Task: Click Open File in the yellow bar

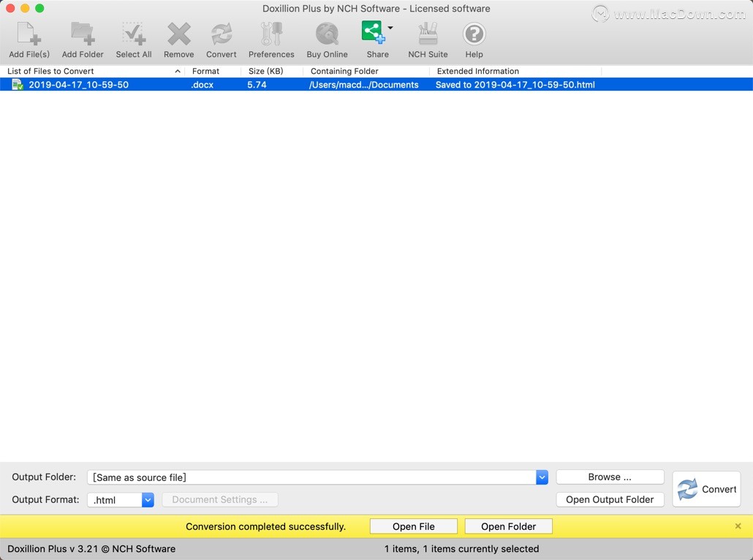Action: (x=414, y=526)
